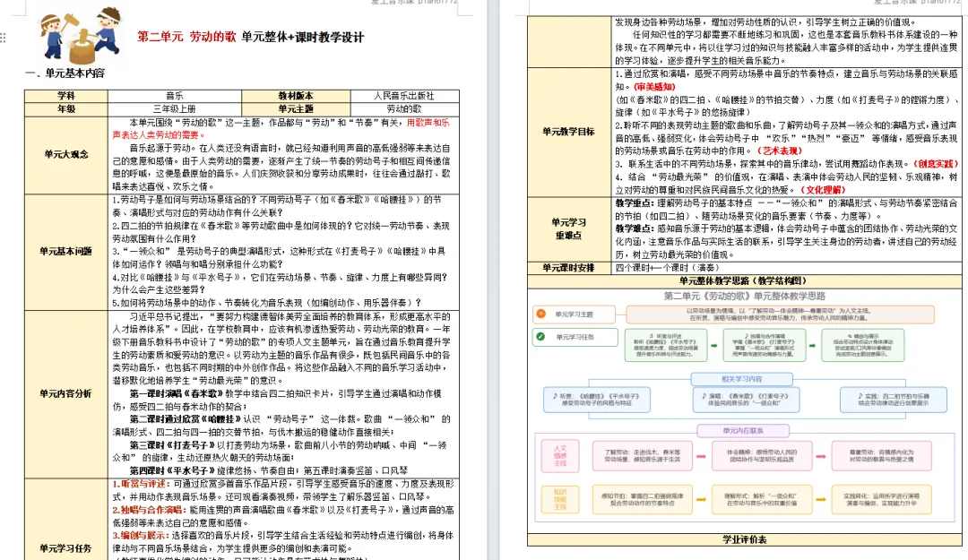This screenshot has width=968, height=560.
Task: Click the green 编创与展示 diagram box
Action: click(863, 345)
